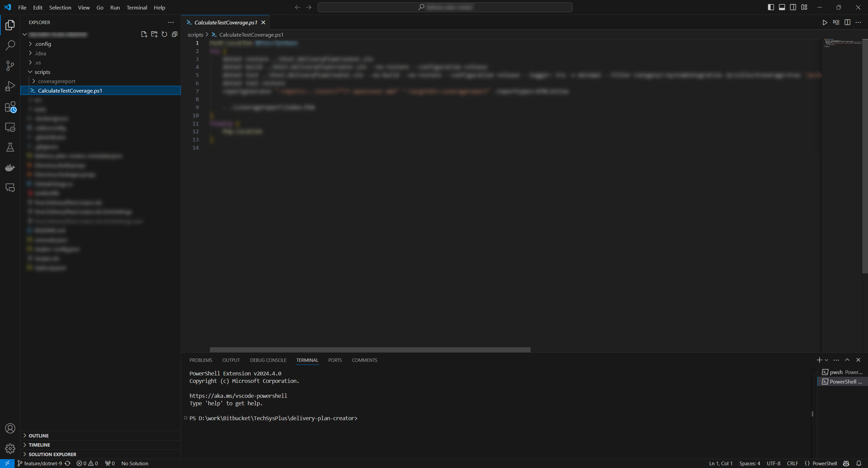The width and height of the screenshot is (868, 468).
Task: Refresh the Explorer file tree
Action: coord(164,34)
